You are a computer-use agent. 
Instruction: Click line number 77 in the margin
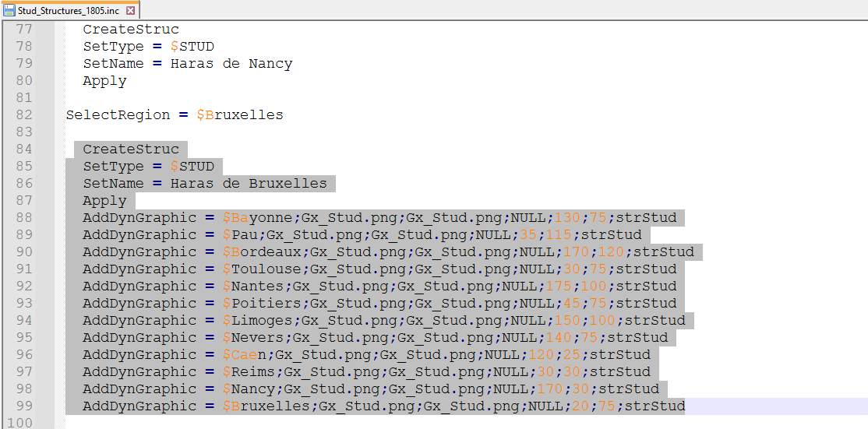[x=24, y=29]
